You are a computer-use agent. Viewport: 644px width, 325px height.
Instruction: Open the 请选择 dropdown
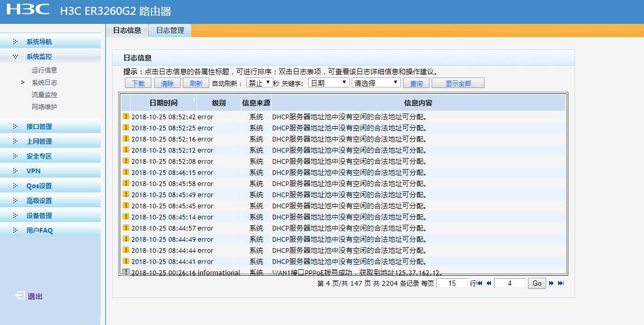(376, 83)
